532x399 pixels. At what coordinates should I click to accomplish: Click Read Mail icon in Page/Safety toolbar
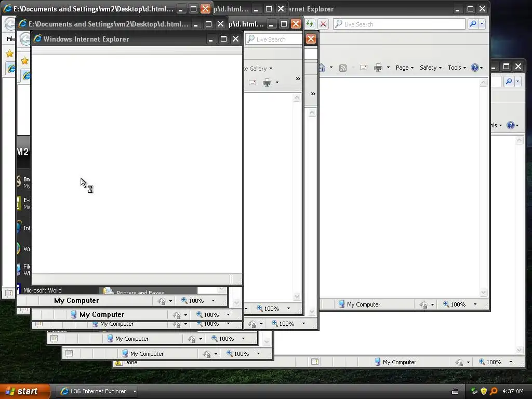tap(364, 68)
